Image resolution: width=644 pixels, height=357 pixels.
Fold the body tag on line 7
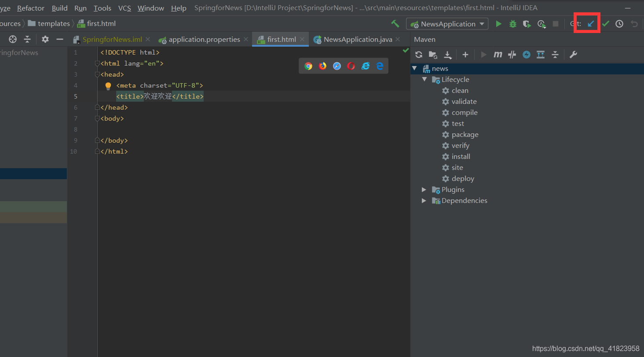[98, 118]
